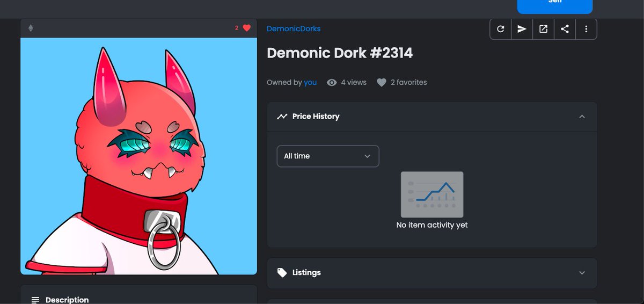
Task: Open the three-dot more options menu
Action: click(586, 29)
